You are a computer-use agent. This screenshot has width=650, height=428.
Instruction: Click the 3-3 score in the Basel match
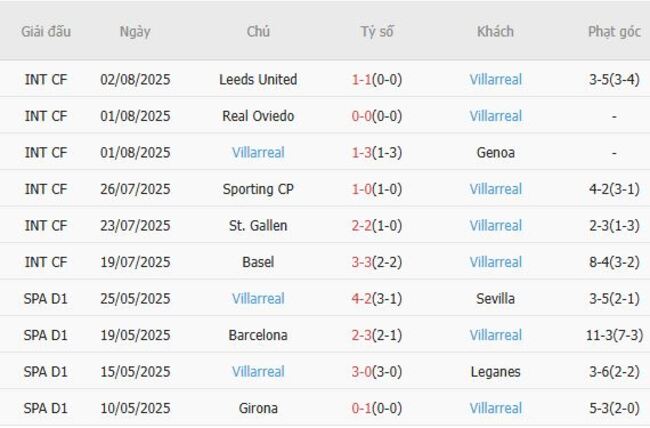(361, 262)
